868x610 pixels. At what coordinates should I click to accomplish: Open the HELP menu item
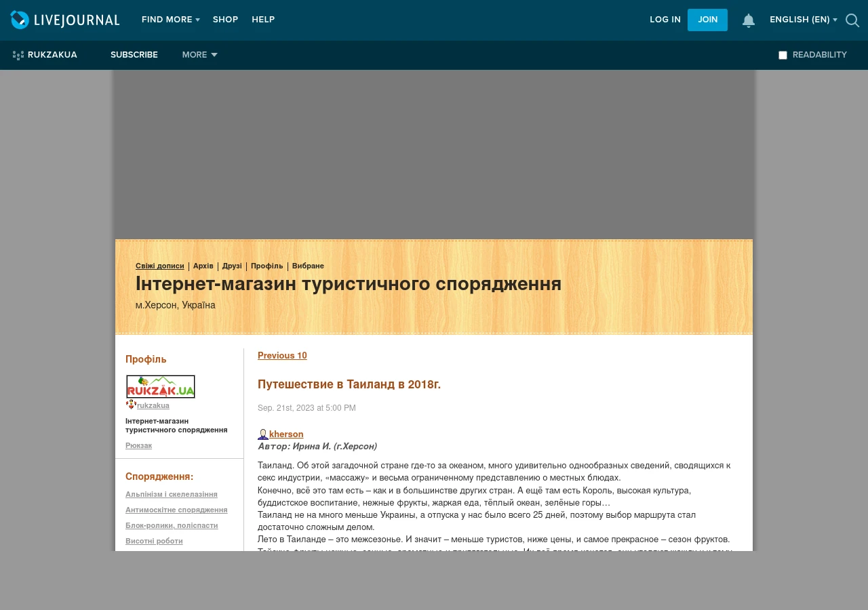click(263, 20)
